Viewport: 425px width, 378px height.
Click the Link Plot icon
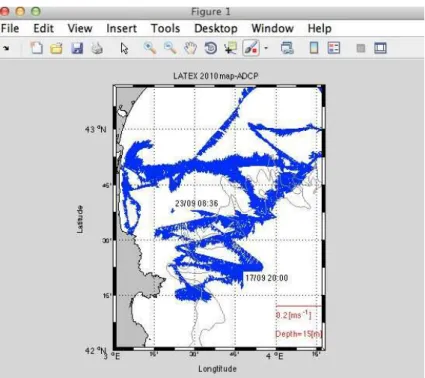pos(287,48)
